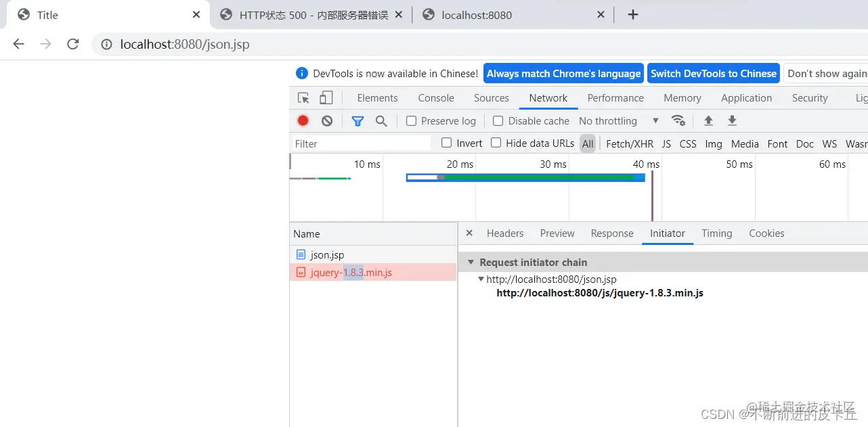The height and width of the screenshot is (427, 868).
Task: Go forward in browser history
Action: (45, 44)
